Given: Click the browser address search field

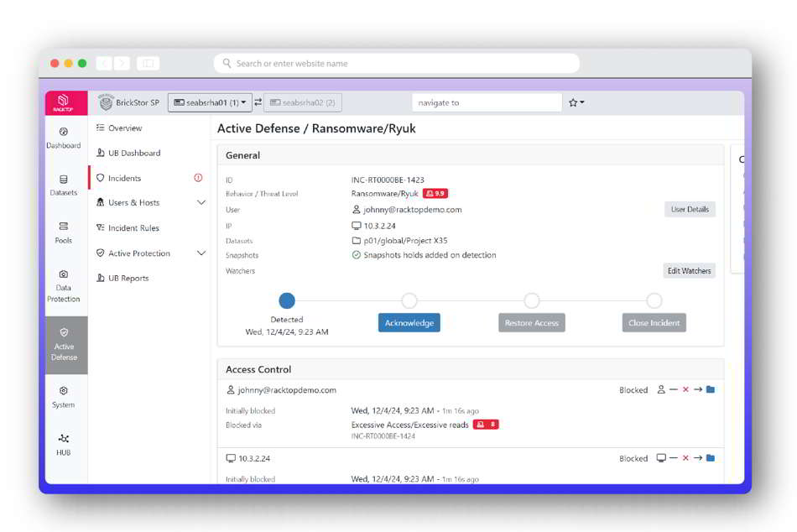Looking at the screenshot, I should 397,64.
